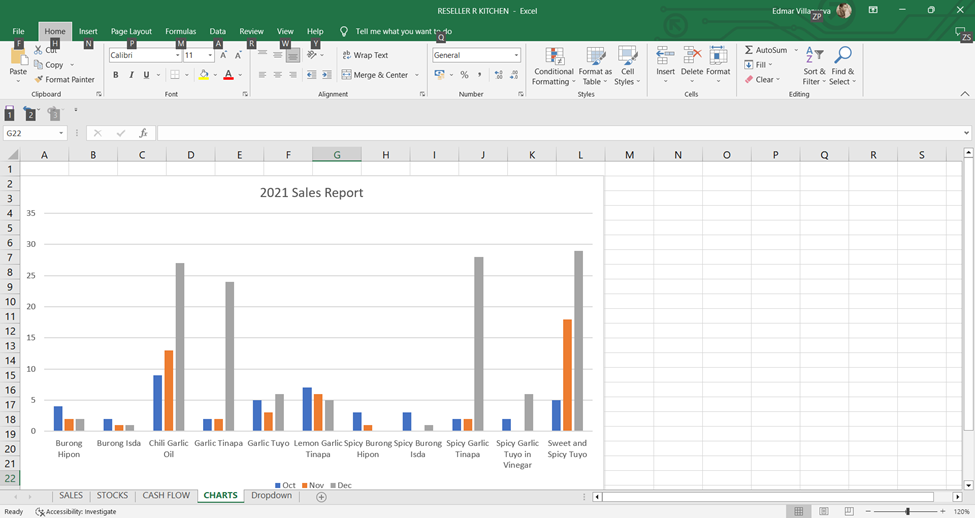Expand the Name Box dropdown arrow
The image size is (975, 518).
point(61,133)
